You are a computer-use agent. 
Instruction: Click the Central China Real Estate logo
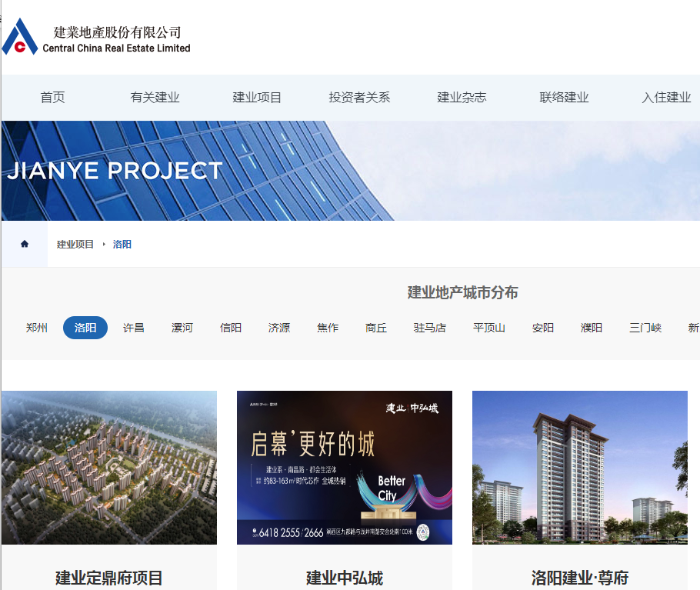pos(96,38)
